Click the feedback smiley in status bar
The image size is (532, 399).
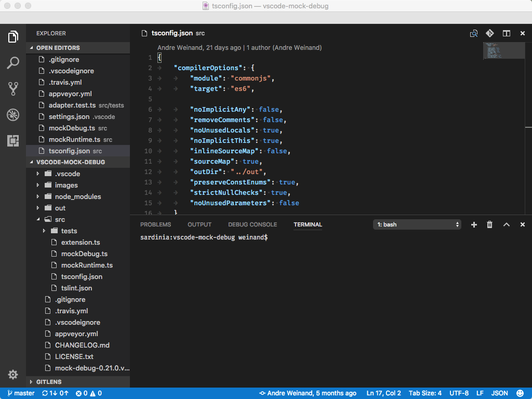[x=520, y=393]
